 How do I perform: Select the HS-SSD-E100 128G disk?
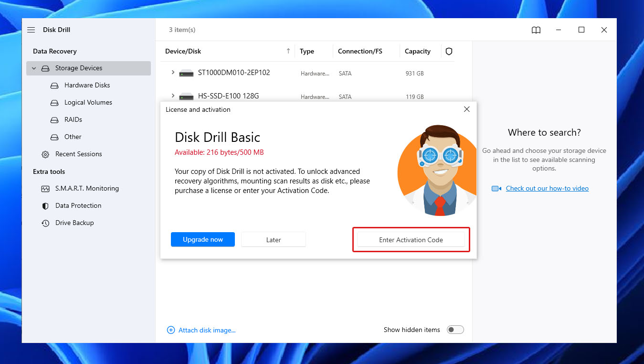(x=228, y=96)
